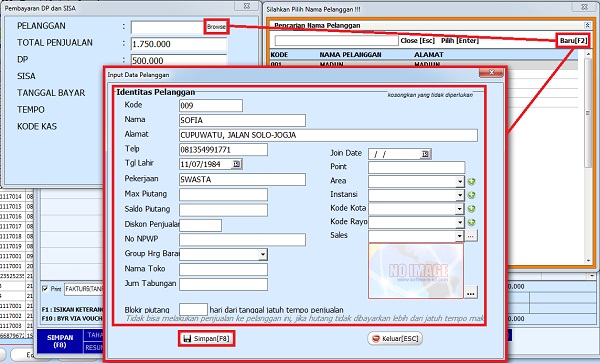Image resolution: width=600 pixels, height=363 pixels.
Task: Click the Point input field
Action: 416,168
